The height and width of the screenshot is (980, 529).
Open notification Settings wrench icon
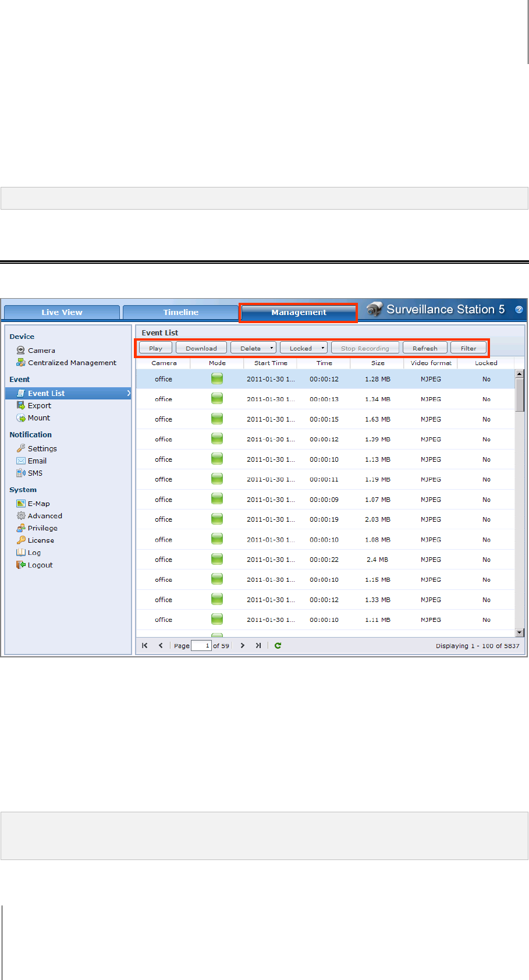point(21,448)
